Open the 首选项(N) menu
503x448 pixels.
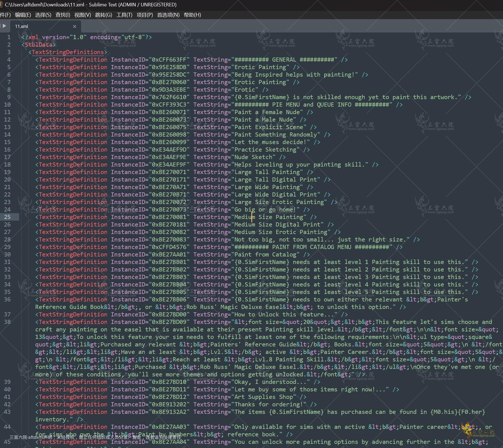point(168,15)
